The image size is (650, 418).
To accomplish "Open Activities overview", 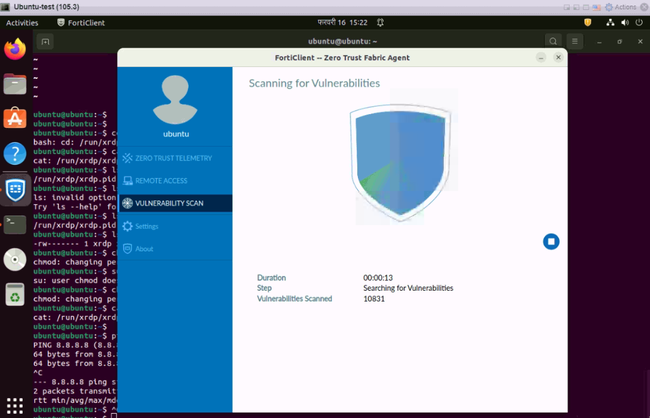I will click(22, 23).
